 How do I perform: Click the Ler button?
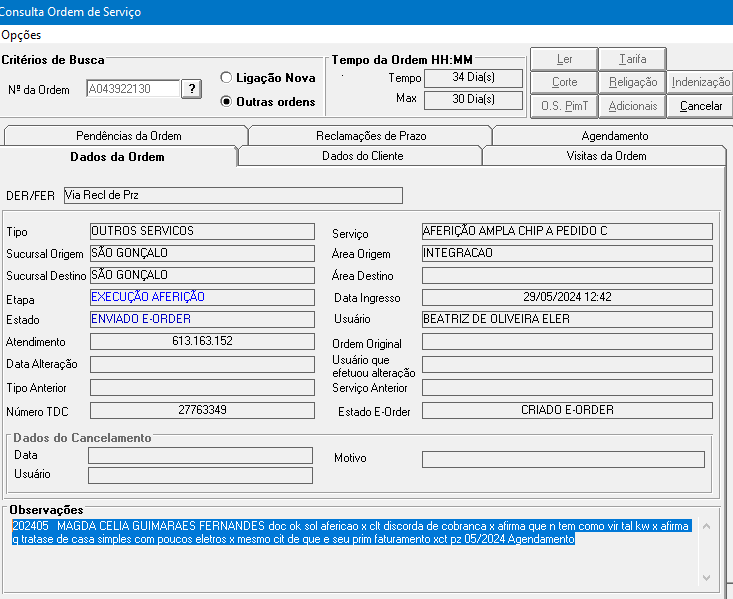564,59
